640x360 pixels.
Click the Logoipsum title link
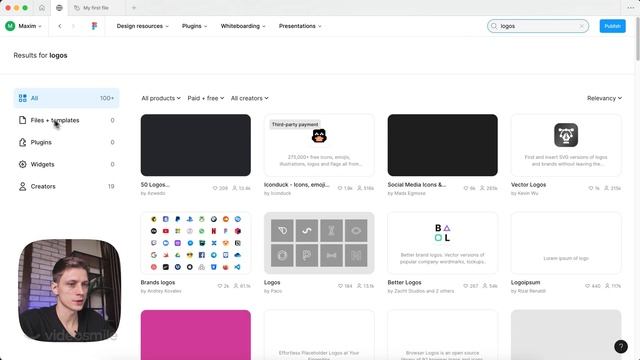coord(525,282)
